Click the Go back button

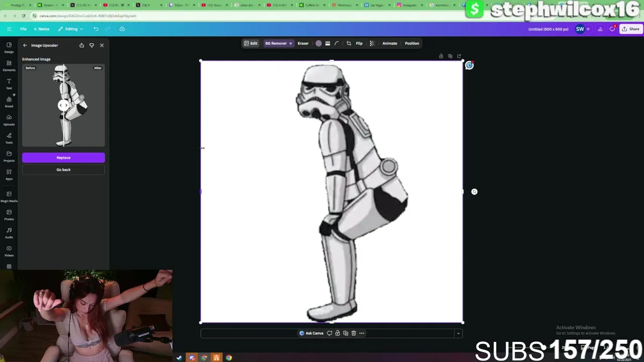63,170
